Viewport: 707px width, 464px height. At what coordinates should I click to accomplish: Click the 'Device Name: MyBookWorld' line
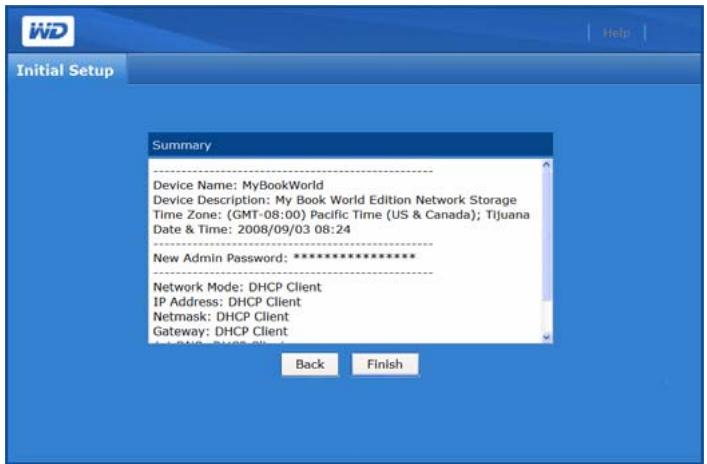(x=238, y=185)
